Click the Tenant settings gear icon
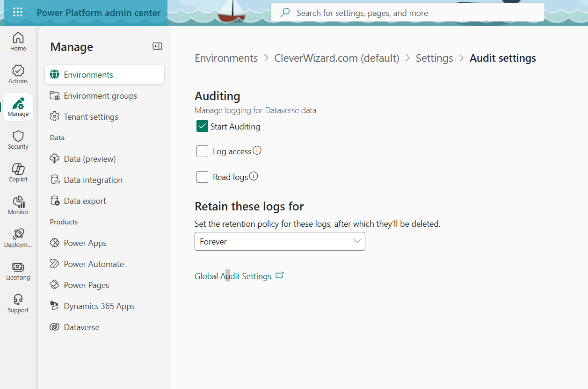 (x=55, y=116)
